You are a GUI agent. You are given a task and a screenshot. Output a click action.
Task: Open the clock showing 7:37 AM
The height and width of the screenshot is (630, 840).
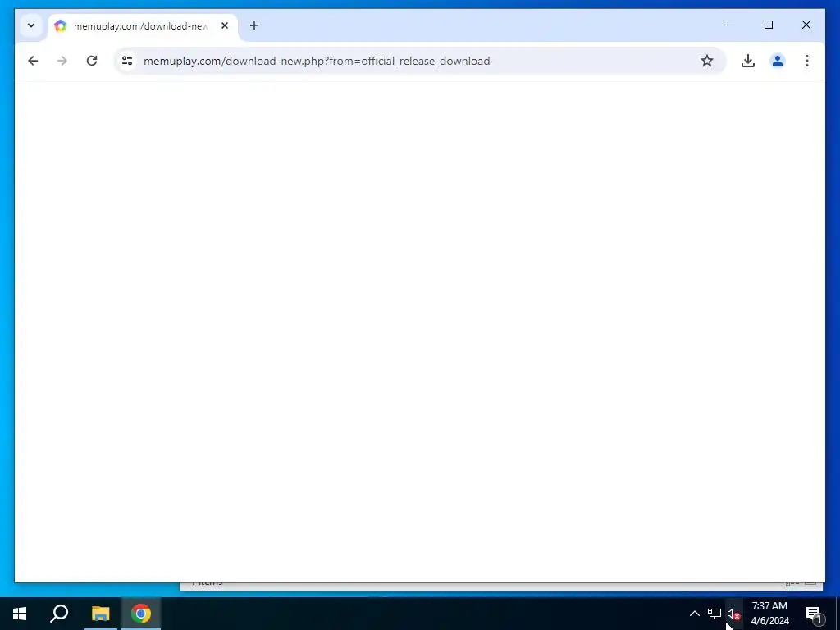[x=769, y=614]
